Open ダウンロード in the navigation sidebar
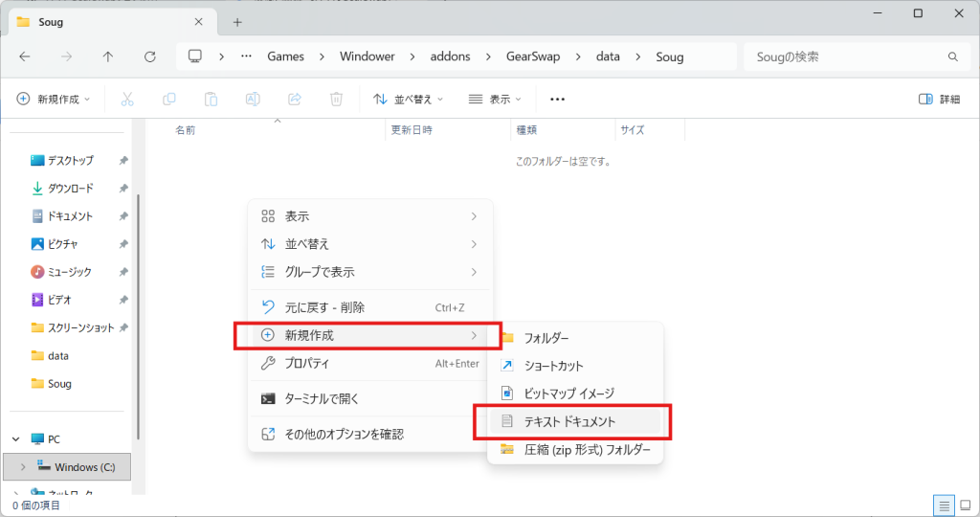The height and width of the screenshot is (517, 980). pyautogui.click(x=70, y=189)
